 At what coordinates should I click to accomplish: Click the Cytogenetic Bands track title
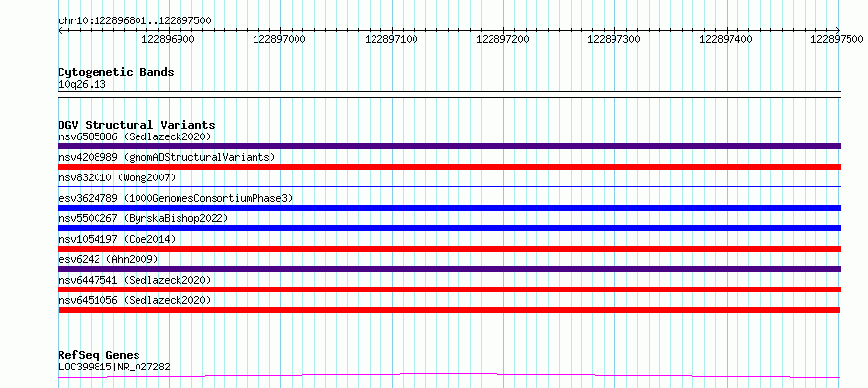[116, 72]
